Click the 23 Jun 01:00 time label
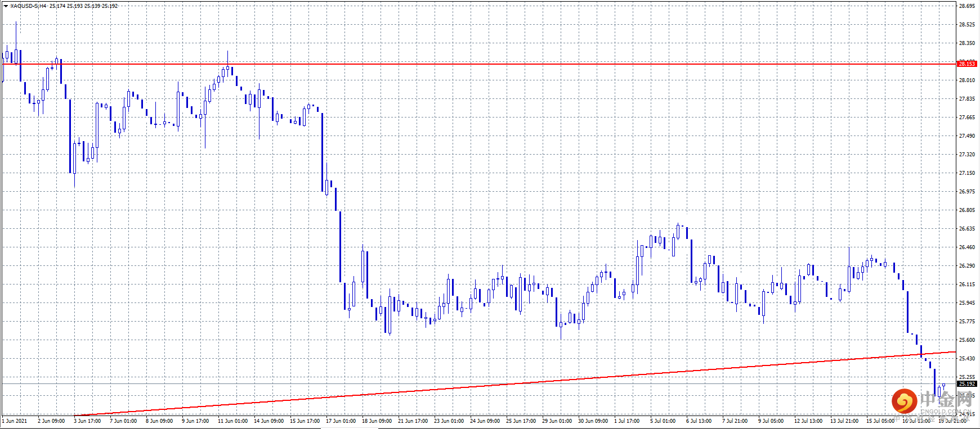This screenshot has height=429, width=980. (x=449, y=421)
